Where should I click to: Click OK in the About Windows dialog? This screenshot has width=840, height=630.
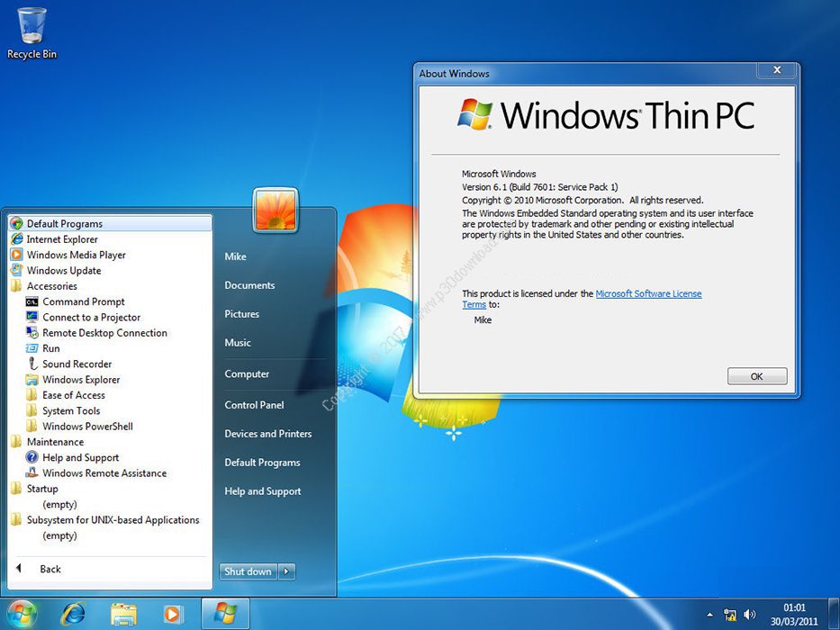(x=756, y=376)
